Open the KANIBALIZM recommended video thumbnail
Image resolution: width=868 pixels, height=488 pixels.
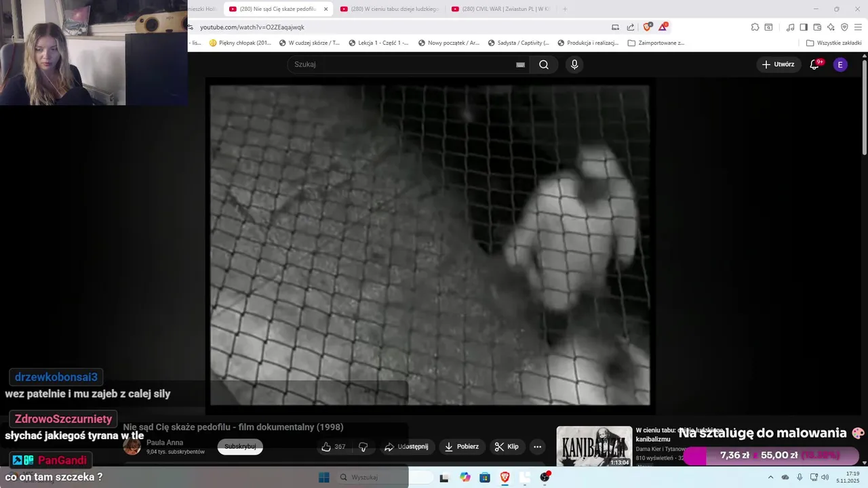pyautogui.click(x=594, y=447)
